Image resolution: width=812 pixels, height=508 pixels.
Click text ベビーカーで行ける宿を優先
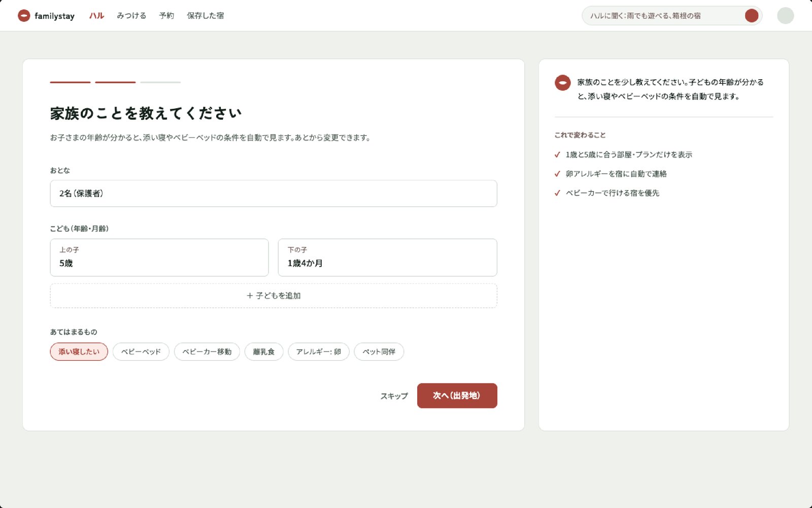tap(613, 193)
